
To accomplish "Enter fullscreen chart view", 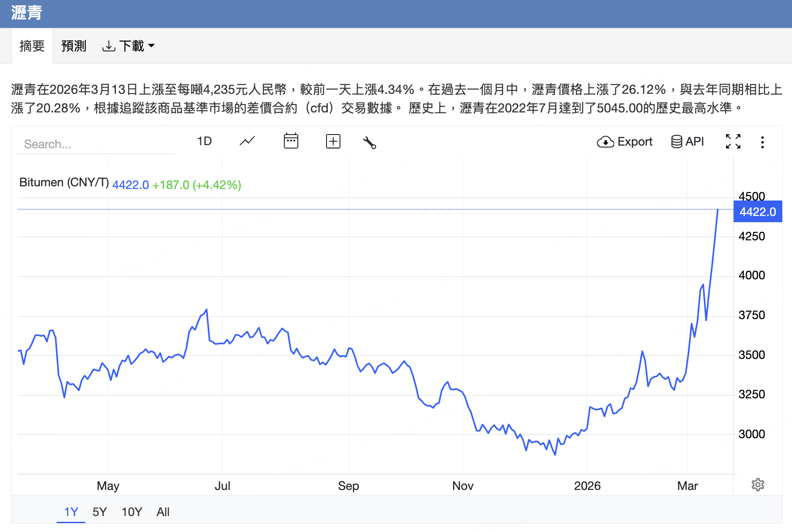I will (x=733, y=142).
